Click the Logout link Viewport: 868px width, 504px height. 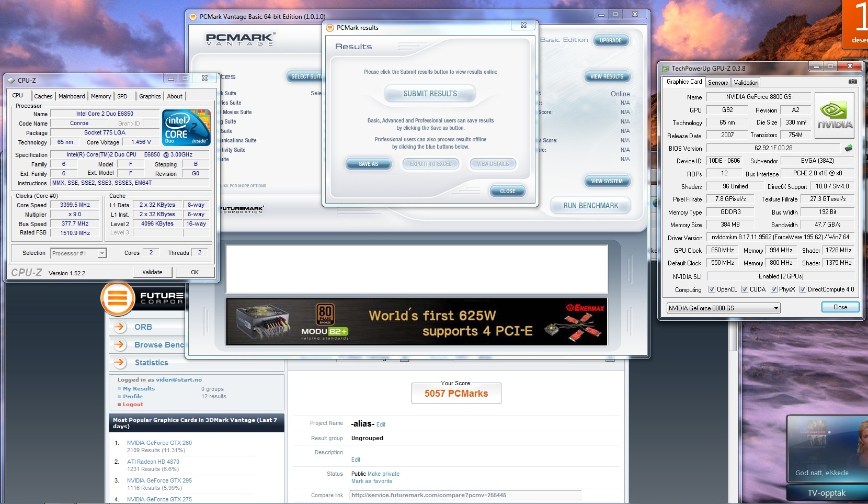[x=133, y=405]
